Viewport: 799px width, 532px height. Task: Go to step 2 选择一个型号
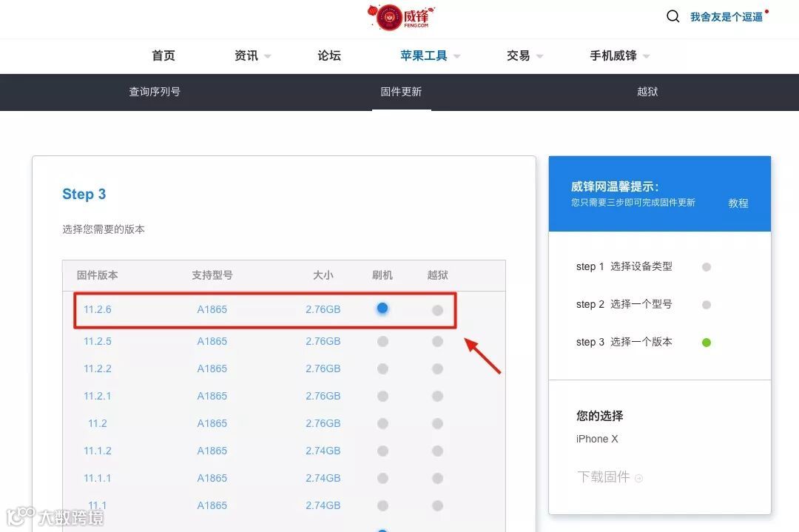(x=624, y=304)
